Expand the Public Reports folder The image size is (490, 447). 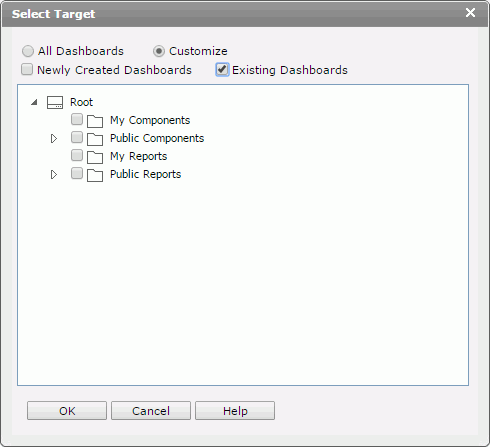54,174
